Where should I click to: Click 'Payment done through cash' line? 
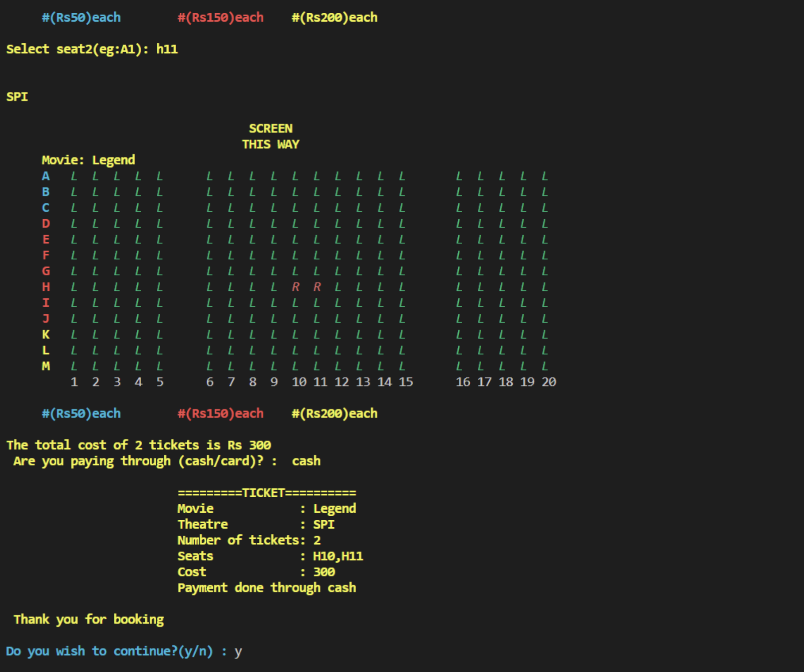tap(267, 588)
